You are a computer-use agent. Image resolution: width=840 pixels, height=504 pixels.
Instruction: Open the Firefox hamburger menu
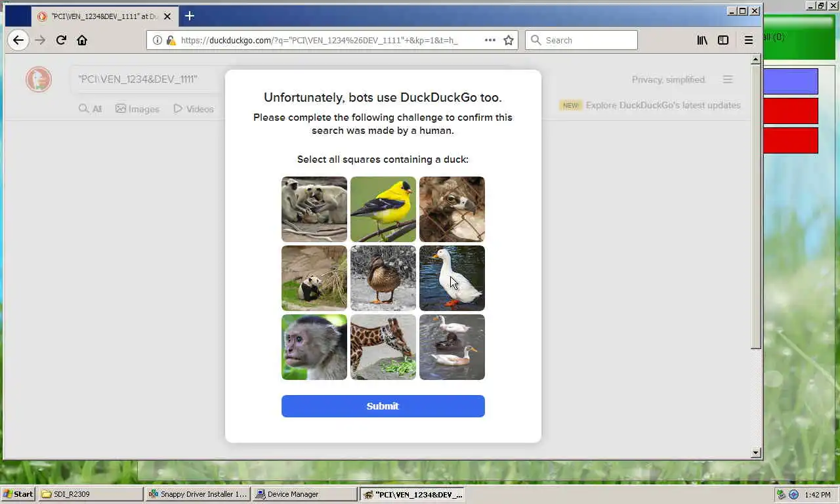point(748,40)
